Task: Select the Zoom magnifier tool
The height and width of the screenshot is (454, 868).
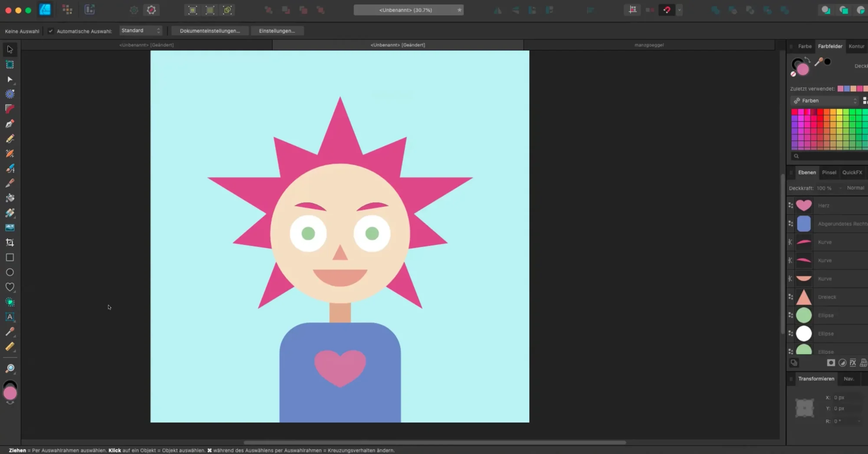Action: (10, 368)
